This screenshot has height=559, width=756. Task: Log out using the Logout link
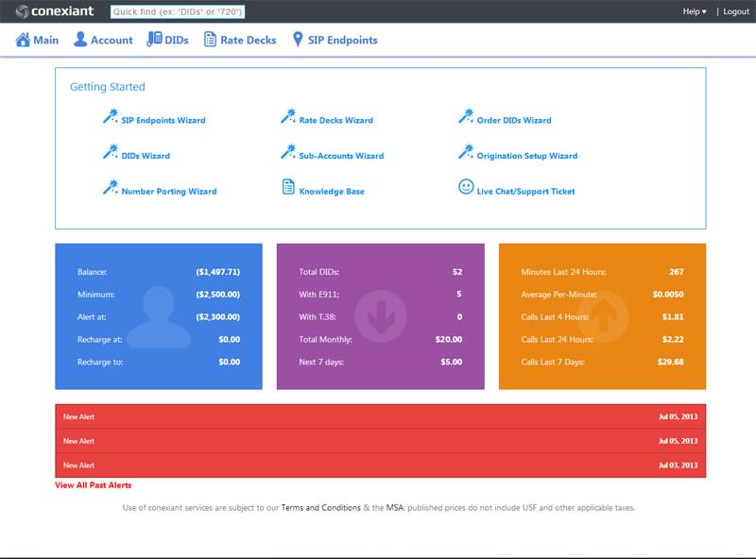tap(735, 11)
